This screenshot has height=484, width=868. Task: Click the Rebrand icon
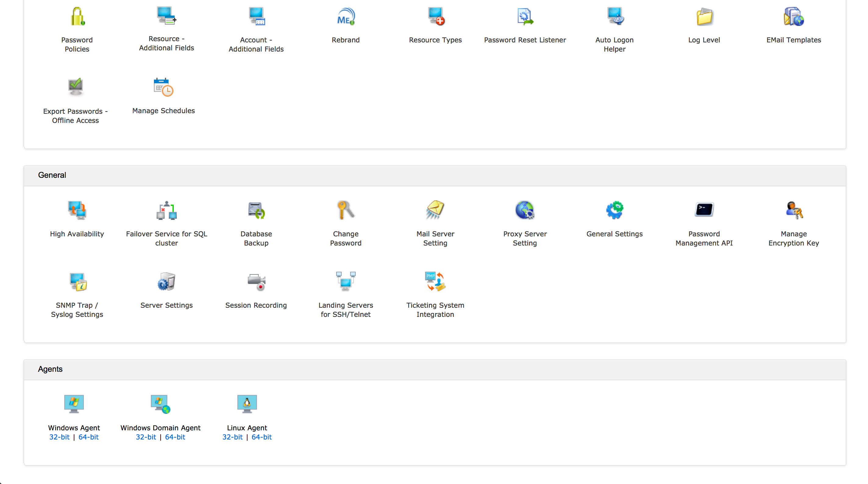pyautogui.click(x=346, y=17)
